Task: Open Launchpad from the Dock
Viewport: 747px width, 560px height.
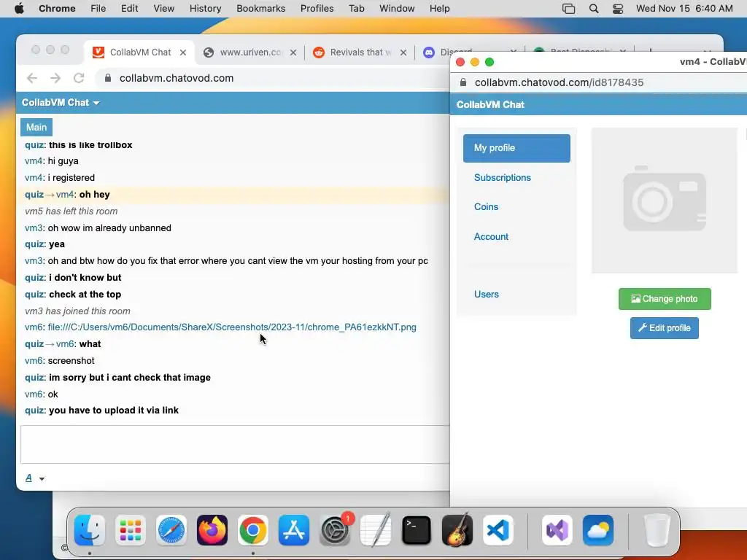Action: tap(131, 530)
